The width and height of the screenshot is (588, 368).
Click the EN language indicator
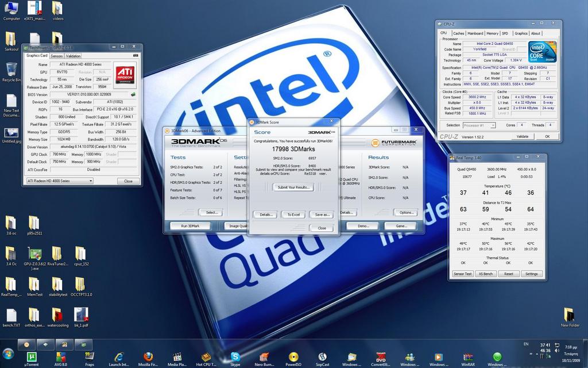(526, 344)
